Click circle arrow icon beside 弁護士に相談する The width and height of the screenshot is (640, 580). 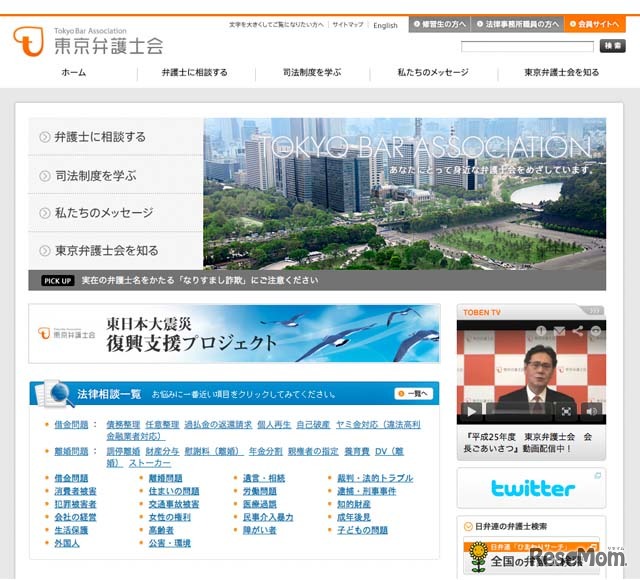pyautogui.click(x=44, y=137)
